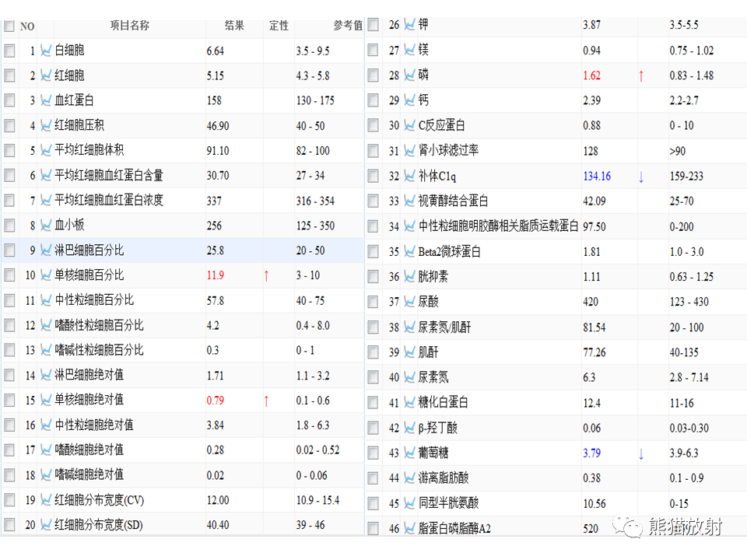747x560 pixels.
Task: Open trend chart icon for 嗜碱性粒细胞百分比
Action: 46,350
